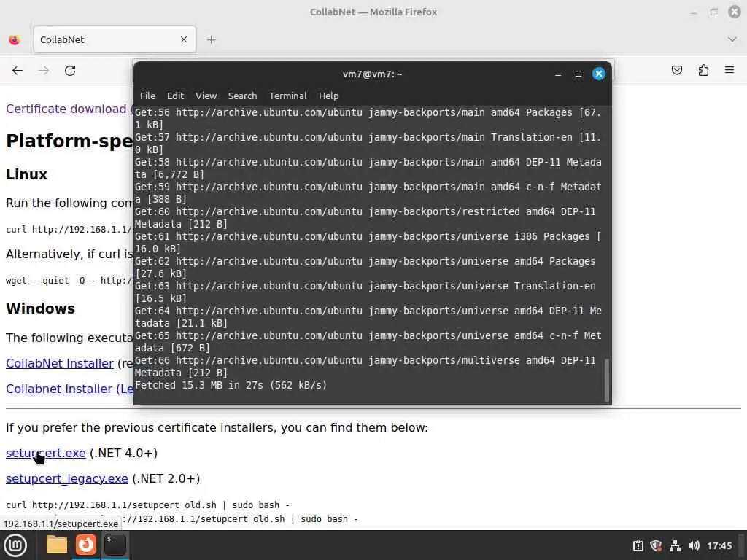Viewport: 747px width, 560px height.
Task: Open Collabnet Installer (Legacy) link
Action: point(69,389)
